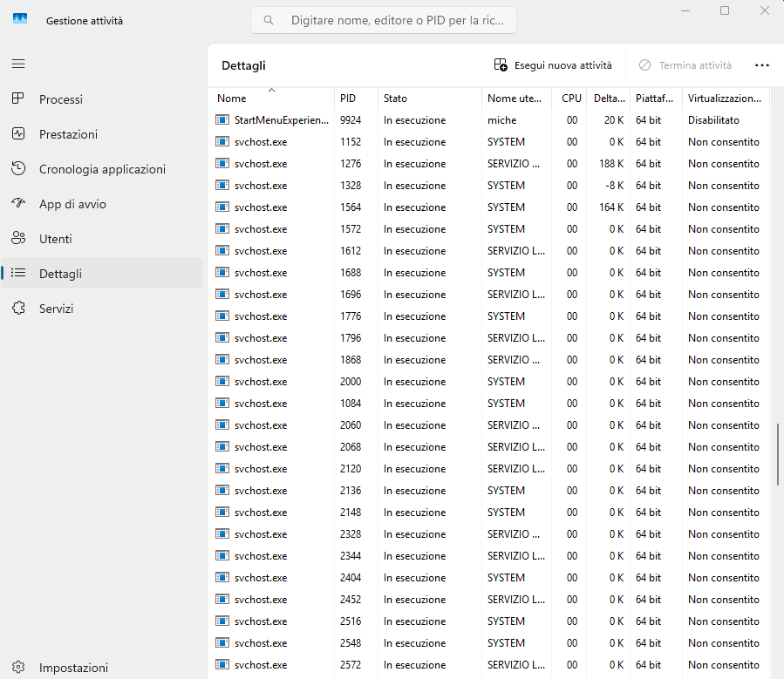Click the Prestazioni sidebar icon
The image size is (784, 679).
point(18,133)
